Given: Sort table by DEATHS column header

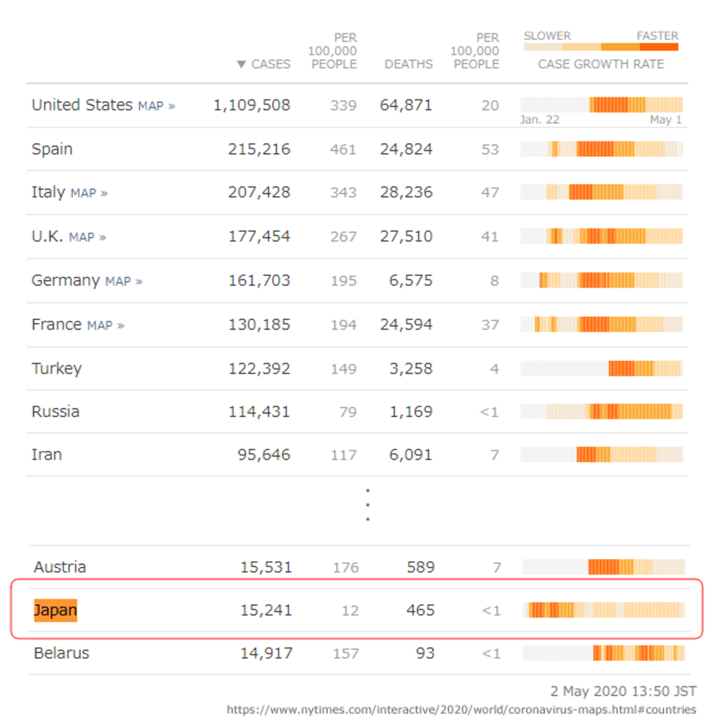Looking at the screenshot, I should (408, 64).
